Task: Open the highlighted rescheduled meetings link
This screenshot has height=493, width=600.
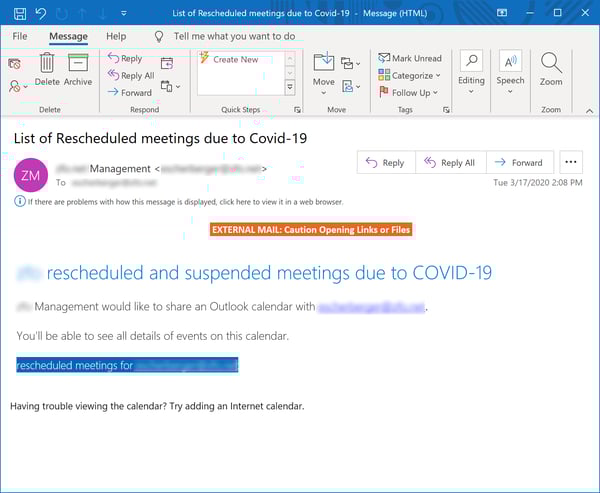Action: (x=127, y=366)
